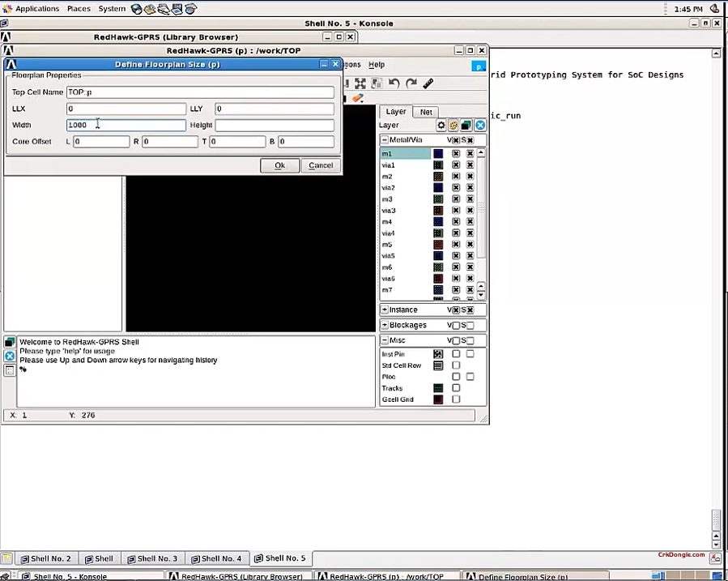Collapse the Misc section
Image resolution: width=728 pixels, height=581 pixels.
[384, 340]
